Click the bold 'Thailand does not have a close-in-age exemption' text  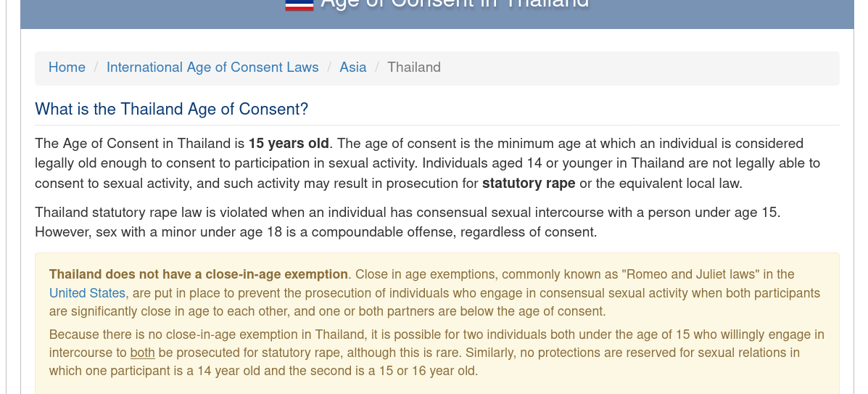pyautogui.click(x=199, y=274)
